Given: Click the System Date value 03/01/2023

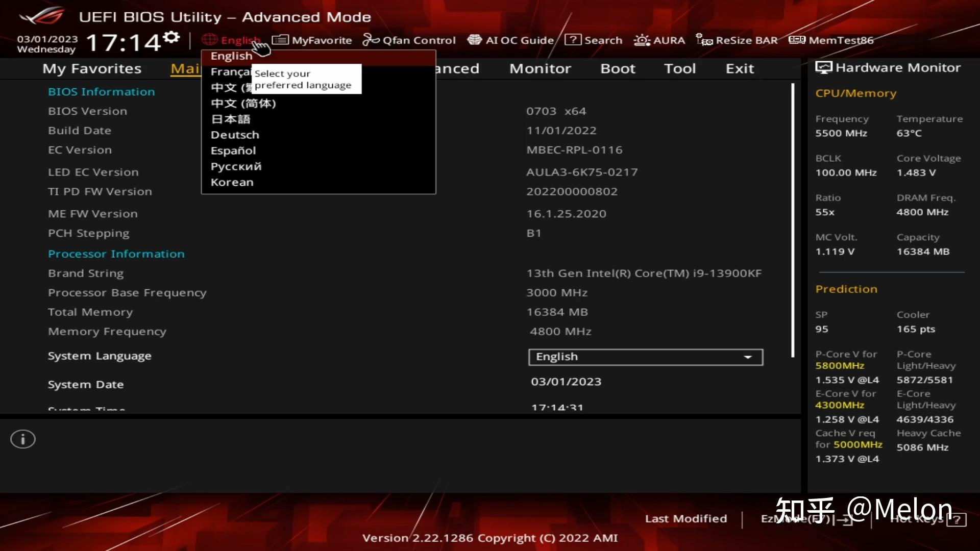Looking at the screenshot, I should tap(566, 382).
